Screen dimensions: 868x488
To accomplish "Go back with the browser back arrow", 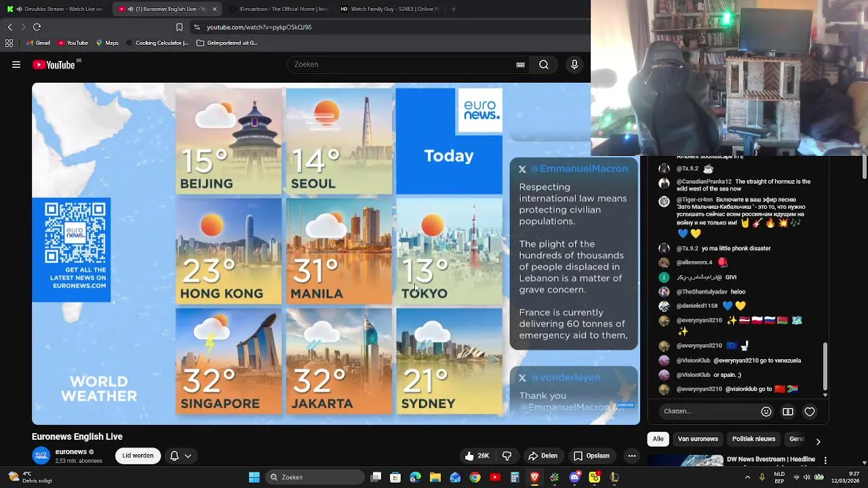I will click(x=9, y=27).
